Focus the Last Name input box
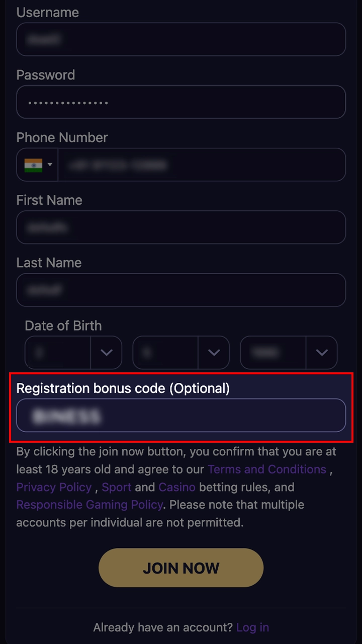The image size is (362, 644). [181, 290]
